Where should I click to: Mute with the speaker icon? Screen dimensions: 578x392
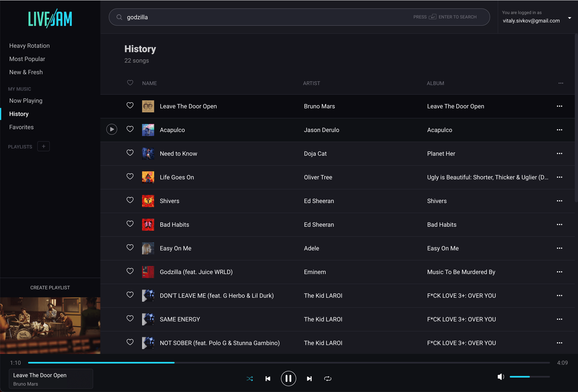pos(501,377)
